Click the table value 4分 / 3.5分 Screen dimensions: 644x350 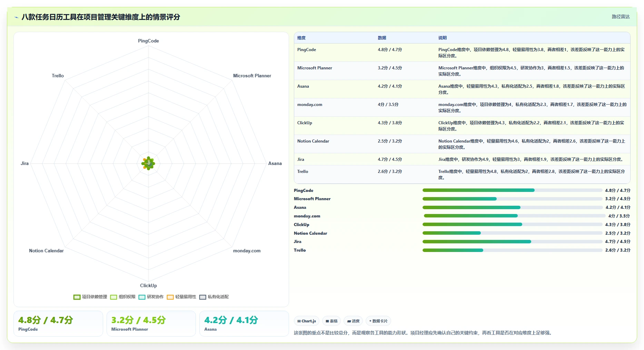point(388,105)
